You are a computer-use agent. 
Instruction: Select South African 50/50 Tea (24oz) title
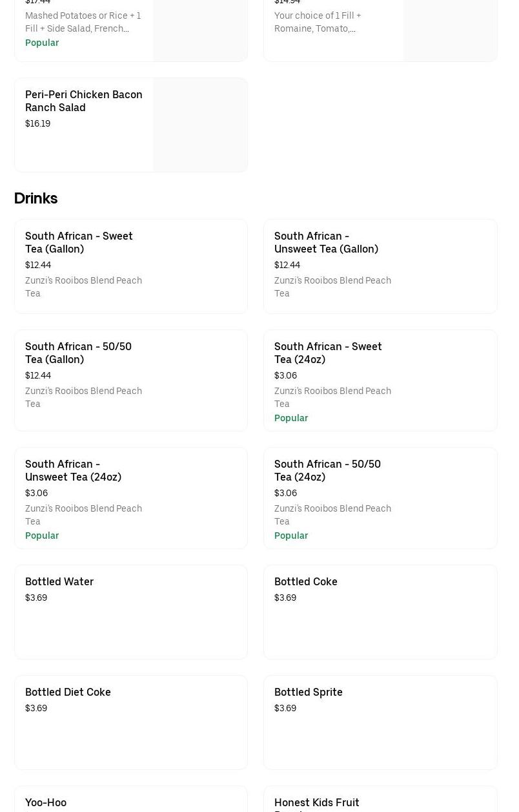[327, 470]
